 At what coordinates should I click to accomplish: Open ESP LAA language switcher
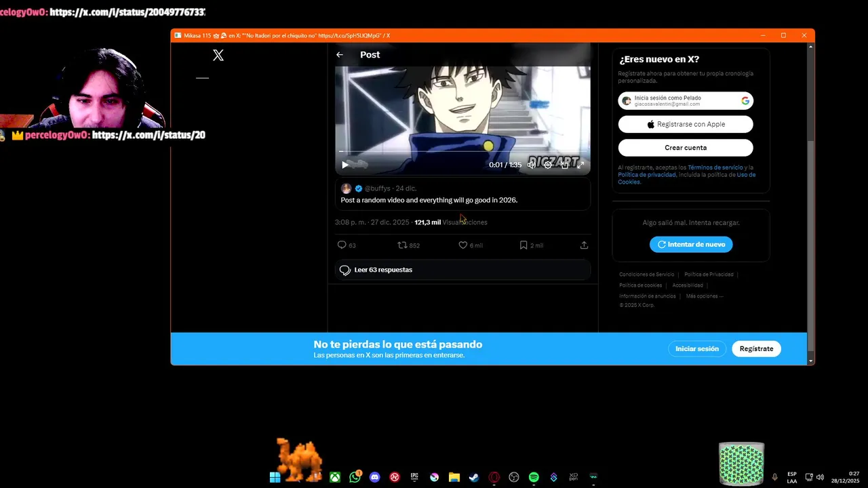[x=792, y=477]
